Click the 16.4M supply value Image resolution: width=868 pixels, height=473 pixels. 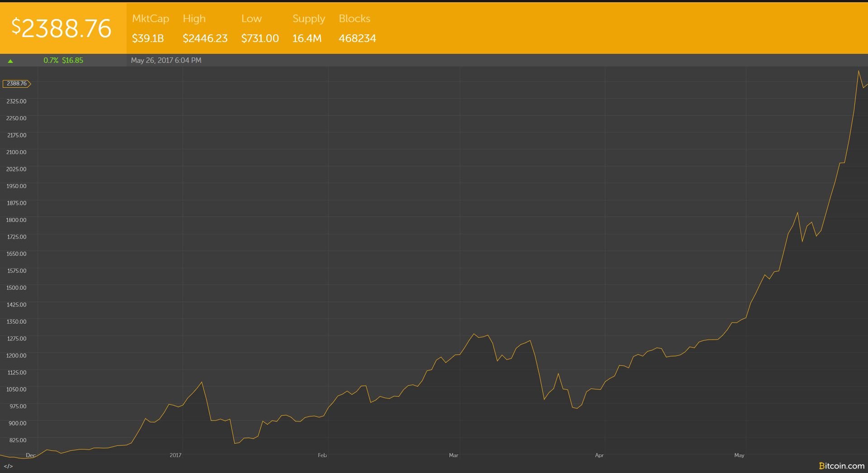pyautogui.click(x=307, y=38)
